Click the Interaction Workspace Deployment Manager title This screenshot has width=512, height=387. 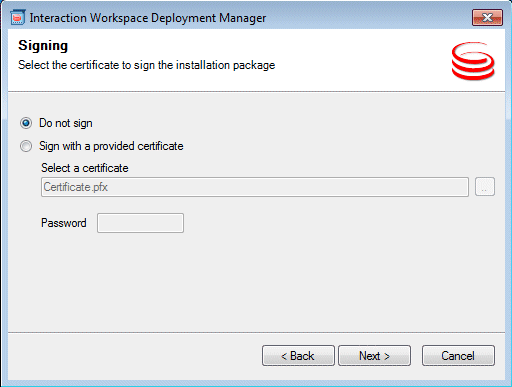(x=148, y=18)
